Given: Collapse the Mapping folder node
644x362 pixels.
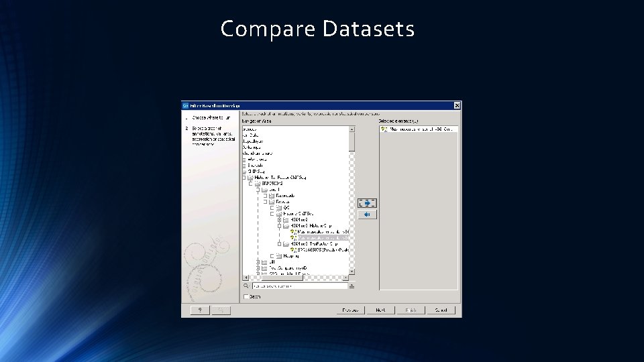Looking at the screenshot, I should (x=272, y=256).
